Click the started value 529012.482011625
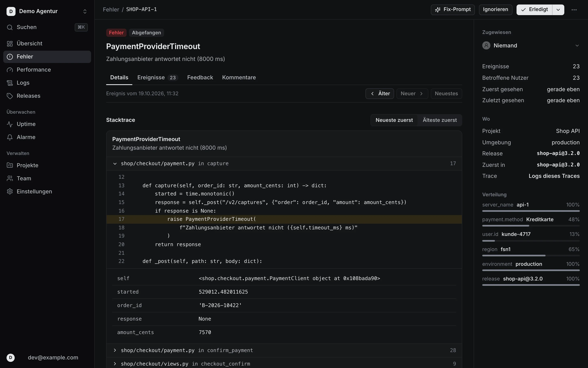588x368 pixels. pyautogui.click(x=223, y=292)
